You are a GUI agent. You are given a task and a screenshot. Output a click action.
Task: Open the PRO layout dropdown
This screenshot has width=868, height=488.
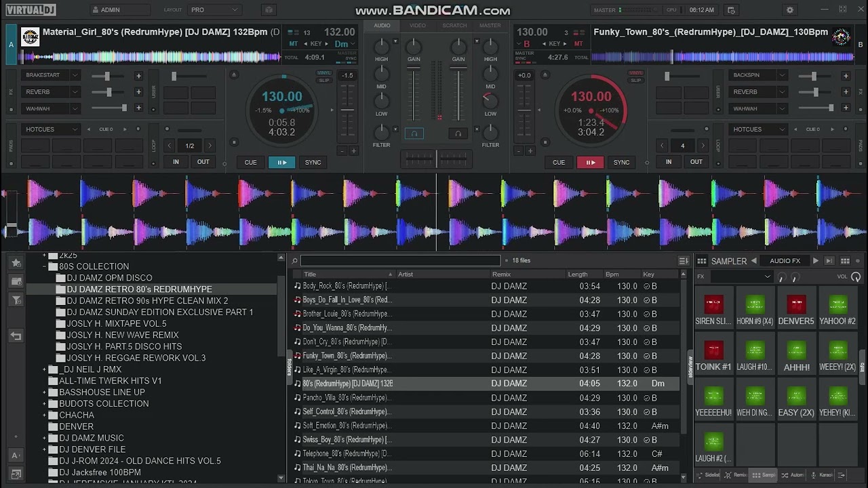point(214,10)
